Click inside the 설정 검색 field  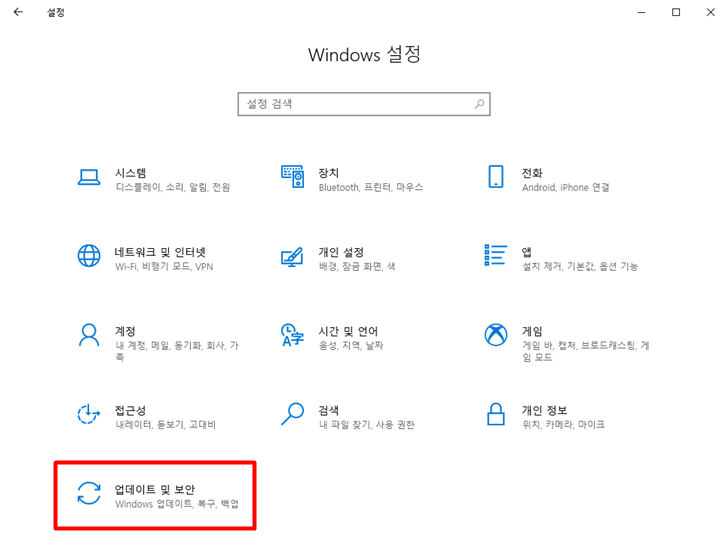coord(364,104)
